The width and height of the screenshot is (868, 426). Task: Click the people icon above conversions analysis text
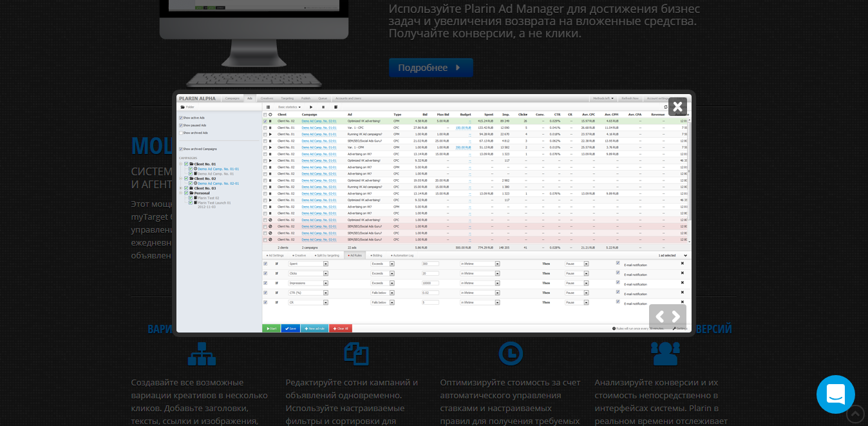click(x=665, y=353)
